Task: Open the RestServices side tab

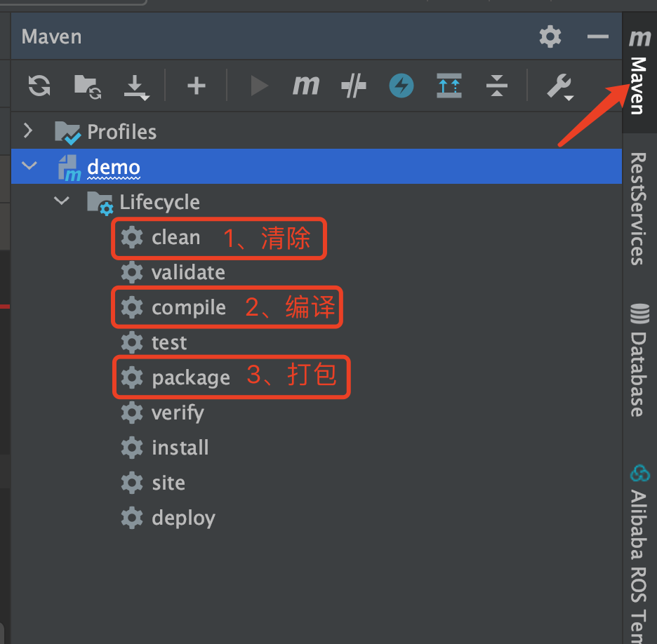Action: tap(639, 208)
